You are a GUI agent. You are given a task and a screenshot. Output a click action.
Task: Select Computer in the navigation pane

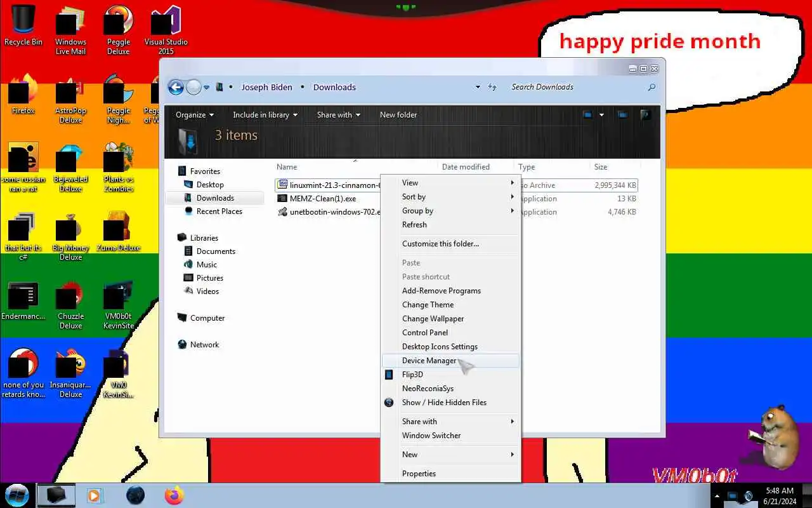click(x=207, y=318)
